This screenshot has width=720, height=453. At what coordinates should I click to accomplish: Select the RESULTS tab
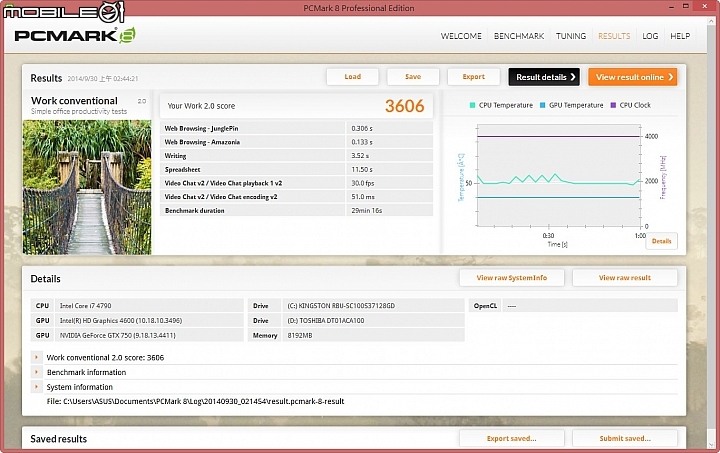[614, 36]
